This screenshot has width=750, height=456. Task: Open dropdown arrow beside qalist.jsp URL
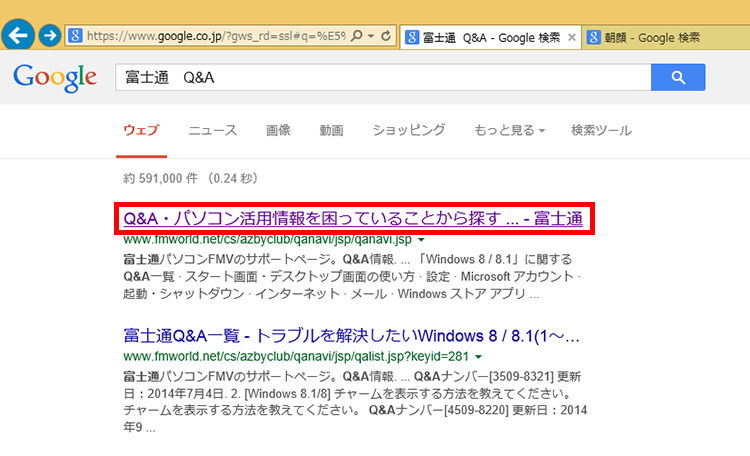point(480,356)
